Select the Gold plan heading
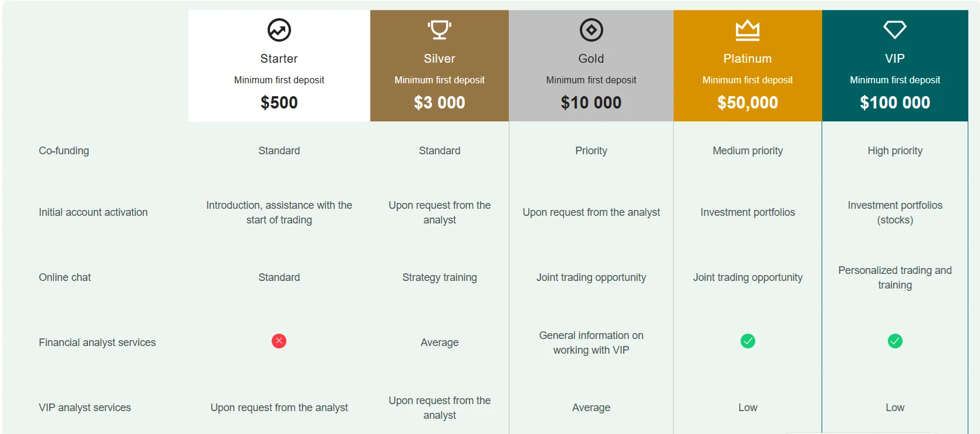This screenshot has width=980, height=434. click(x=591, y=59)
